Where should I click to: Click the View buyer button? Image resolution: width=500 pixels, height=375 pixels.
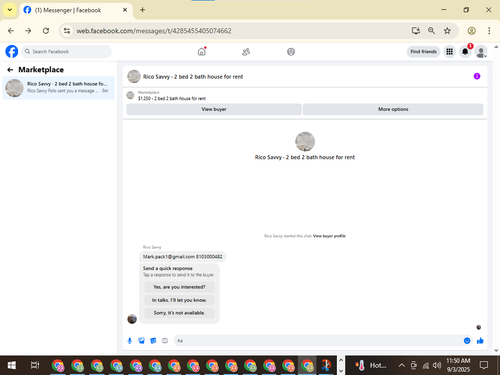click(x=214, y=109)
